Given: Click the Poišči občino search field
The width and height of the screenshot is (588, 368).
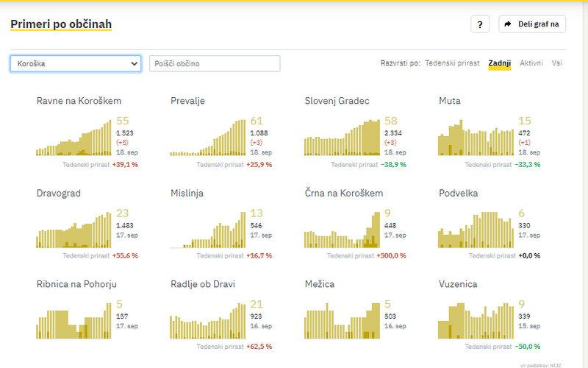Looking at the screenshot, I should 214,64.
